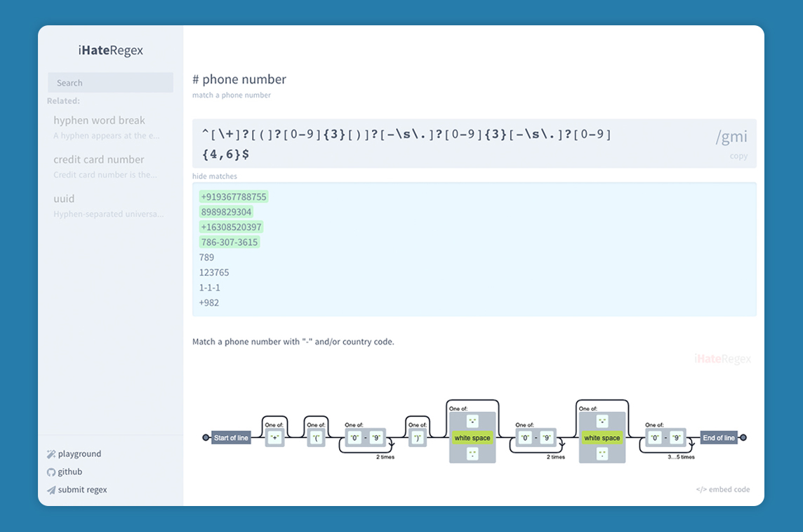Click the github octocat icon

click(x=51, y=472)
